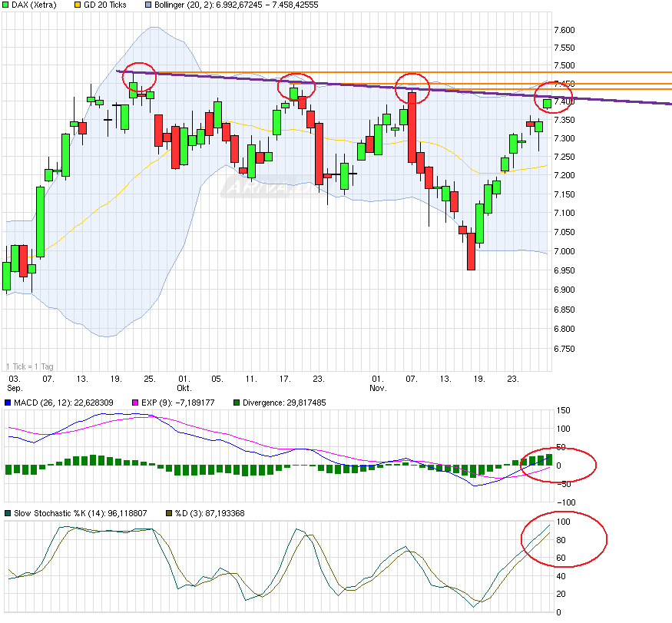672x623 pixels.
Task: Click the red circled candle near 07. Nov.
Action: pos(412,88)
